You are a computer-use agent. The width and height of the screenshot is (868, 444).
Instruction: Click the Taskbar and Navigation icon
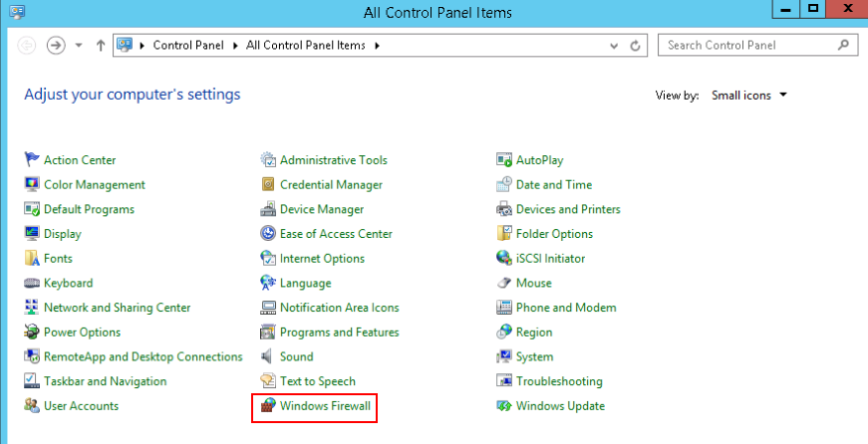click(x=32, y=381)
